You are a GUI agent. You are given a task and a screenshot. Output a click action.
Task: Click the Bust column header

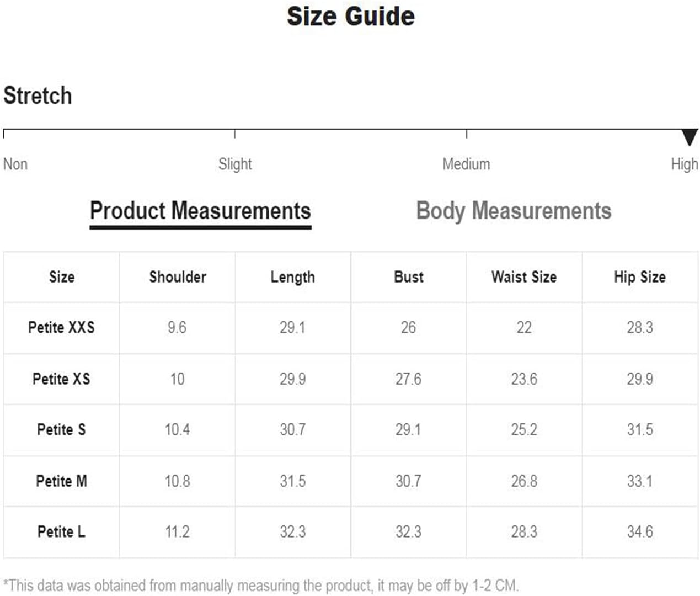[x=409, y=276]
